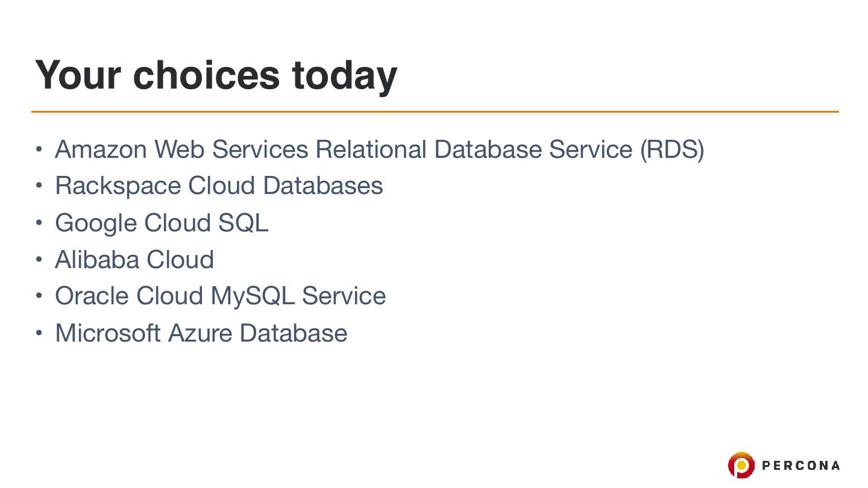
Task: Click the Amazon Web Services RDS bullet text
Action: [x=379, y=149]
